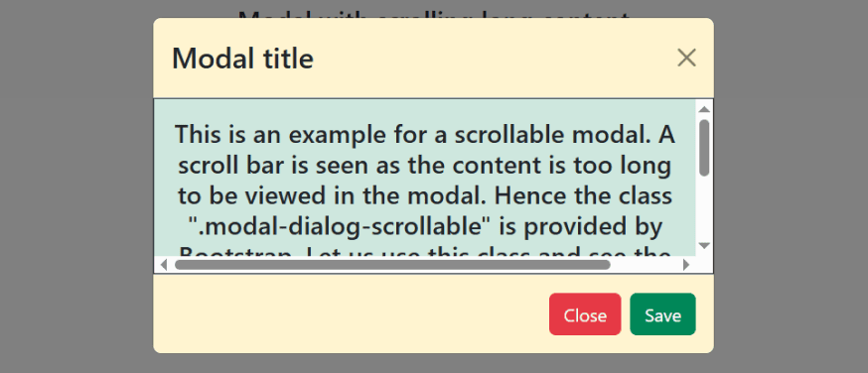Viewport: 868px width, 373px height.
Task: Click horizontal scrollbar track right of thumb
Action: coord(646,265)
